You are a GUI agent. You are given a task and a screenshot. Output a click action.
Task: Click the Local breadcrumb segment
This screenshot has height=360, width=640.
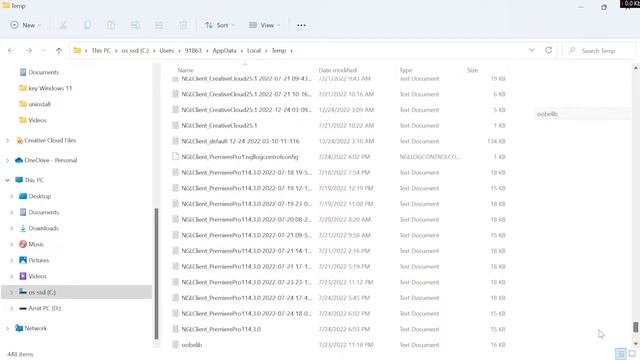click(x=253, y=51)
